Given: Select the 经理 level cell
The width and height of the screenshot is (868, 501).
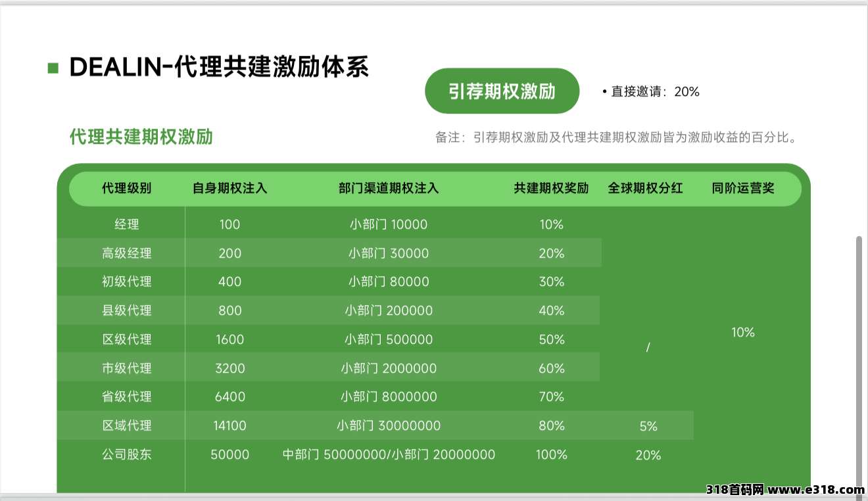Looking at the screenshot, I should click(x=126, y=224).
